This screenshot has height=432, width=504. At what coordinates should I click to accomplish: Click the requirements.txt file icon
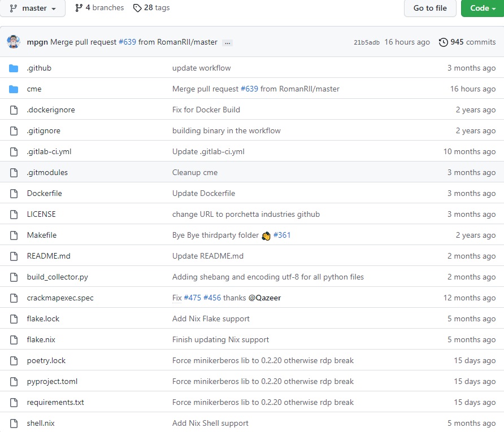14,402
